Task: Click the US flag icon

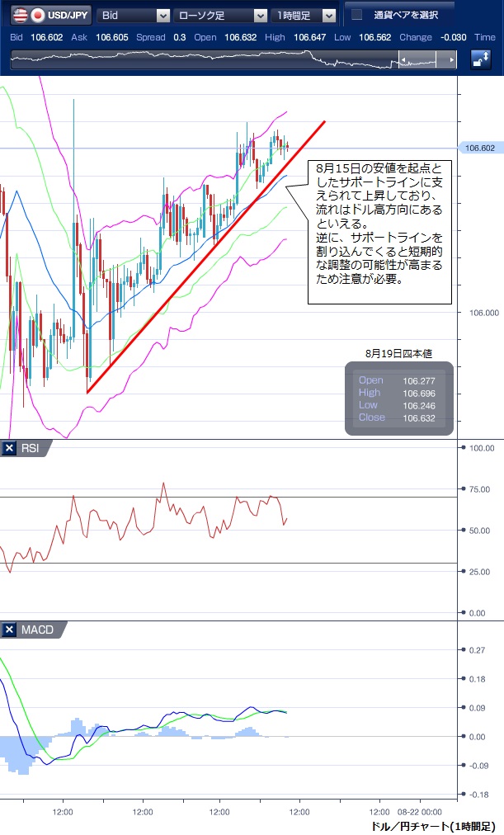Action: (x=18, y=15)
